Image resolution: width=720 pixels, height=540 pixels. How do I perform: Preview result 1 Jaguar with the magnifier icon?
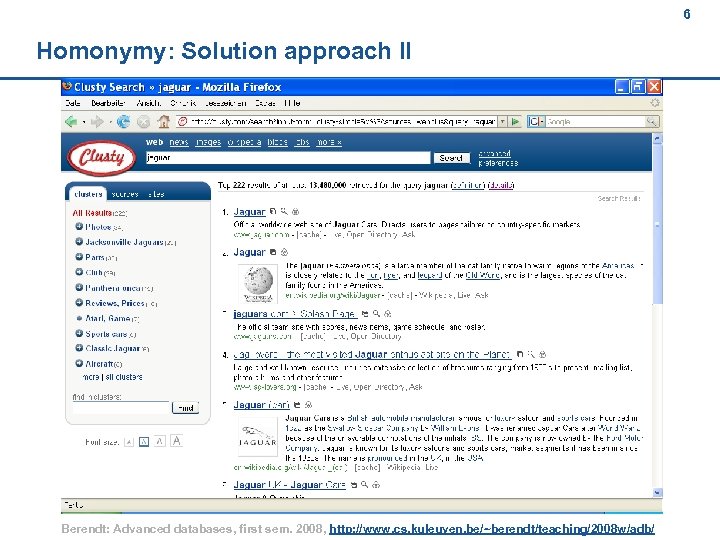pyautogui.click(x=284, y=212)
